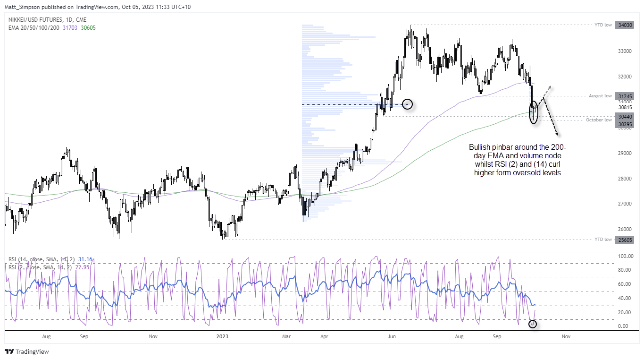Click the 25605 price label

coord(625,240)
